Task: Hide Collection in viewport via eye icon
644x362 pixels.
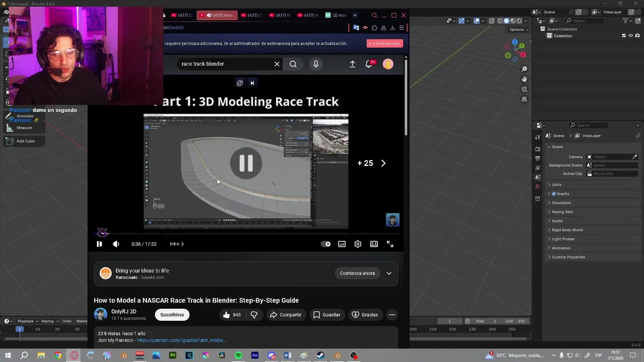Action: (630, 36)
